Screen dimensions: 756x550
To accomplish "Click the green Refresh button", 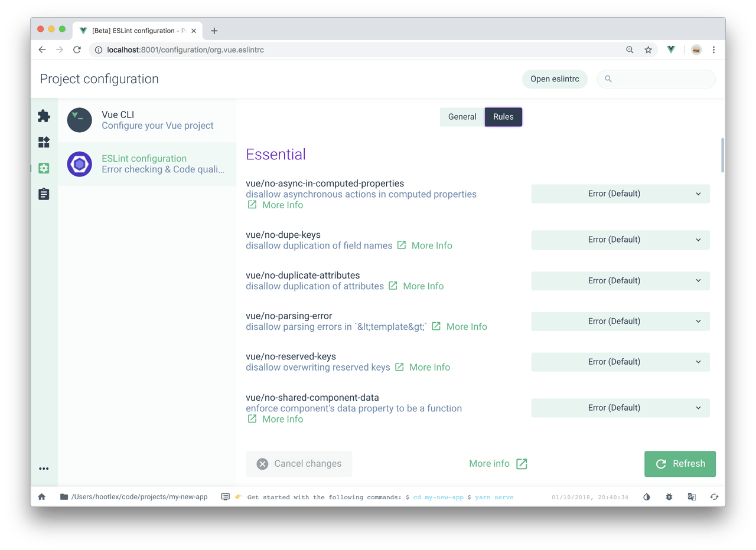I will pyautogui.click(x=680, y=464).
